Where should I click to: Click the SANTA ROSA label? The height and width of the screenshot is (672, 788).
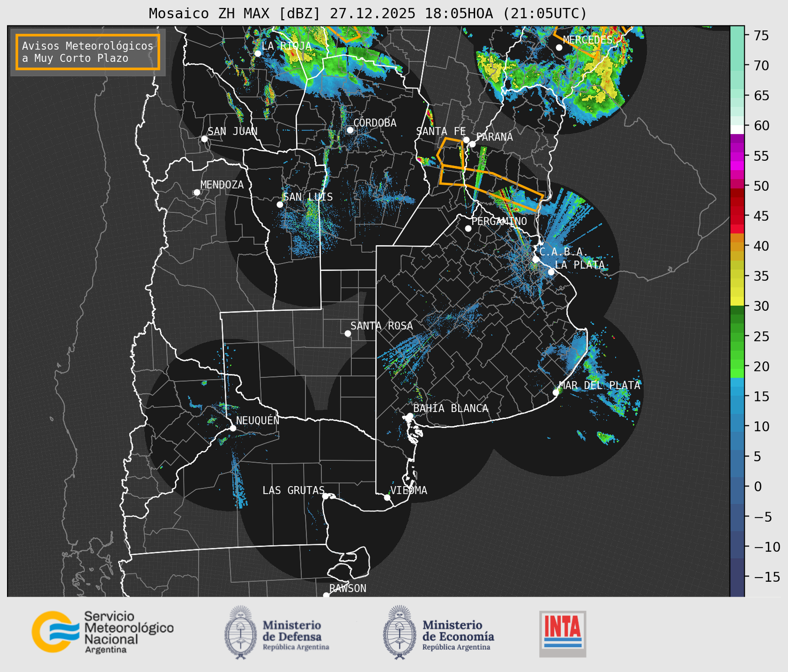point(382,326)
